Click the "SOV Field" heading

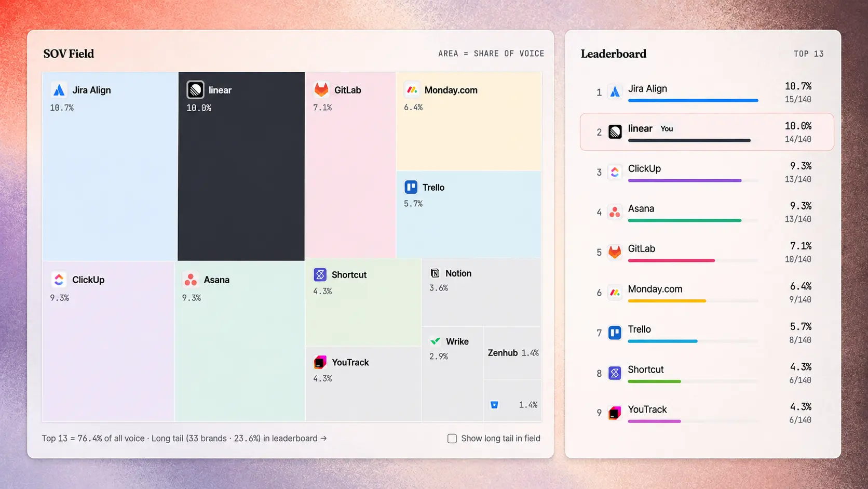tap(69, 54)
